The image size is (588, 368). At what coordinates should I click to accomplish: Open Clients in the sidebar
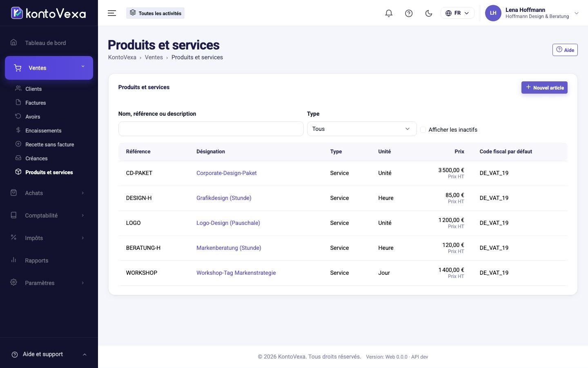pyautogui.click(x=33, y=89)
